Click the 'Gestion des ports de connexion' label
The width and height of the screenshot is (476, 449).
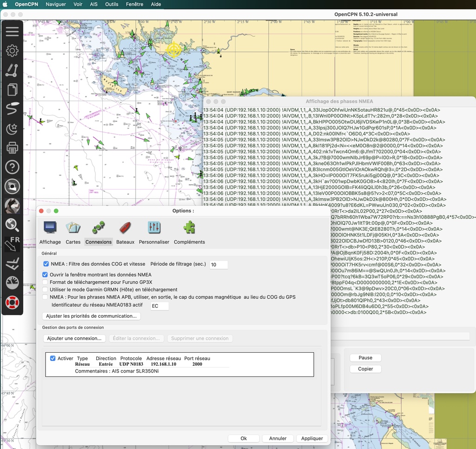point(73,327)
